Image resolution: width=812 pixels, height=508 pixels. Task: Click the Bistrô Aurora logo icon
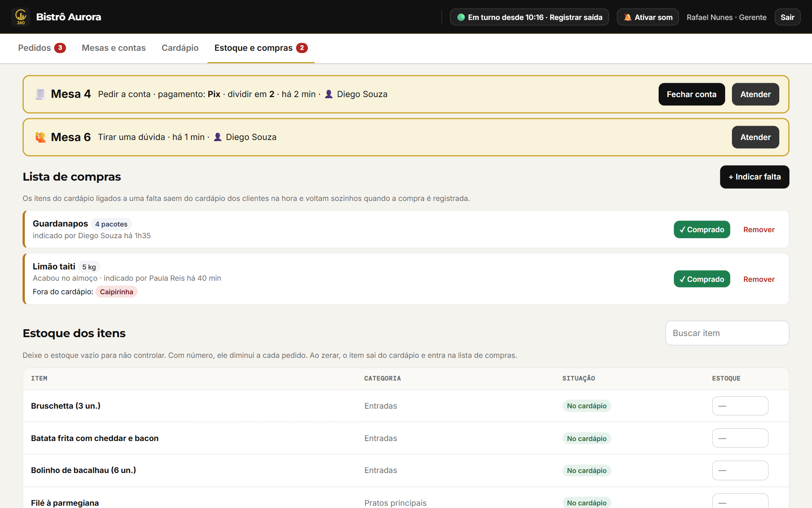[21, 17]
